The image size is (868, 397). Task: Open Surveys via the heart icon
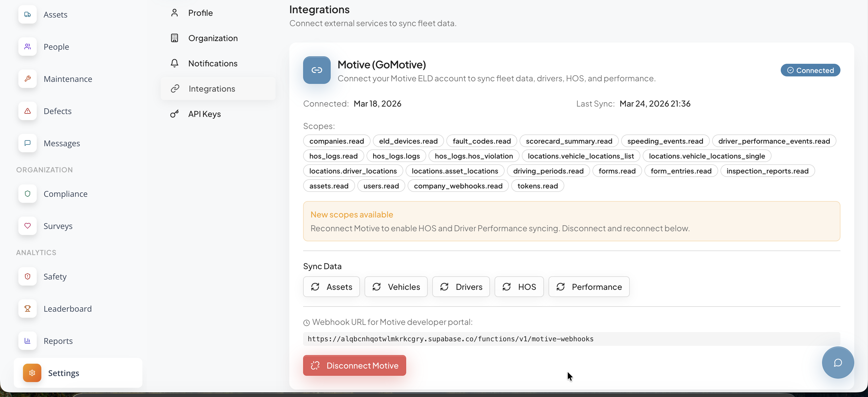[28, 226]
